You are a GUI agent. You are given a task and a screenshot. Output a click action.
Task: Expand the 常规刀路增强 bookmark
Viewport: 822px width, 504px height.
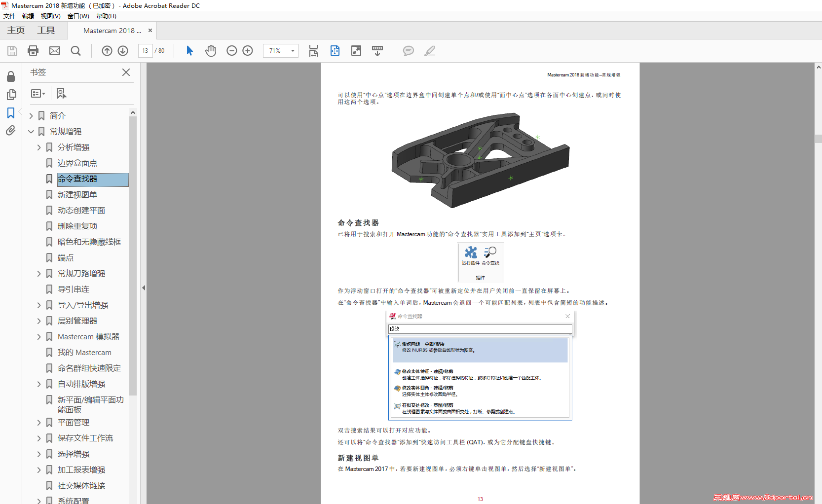coord(39,274)
